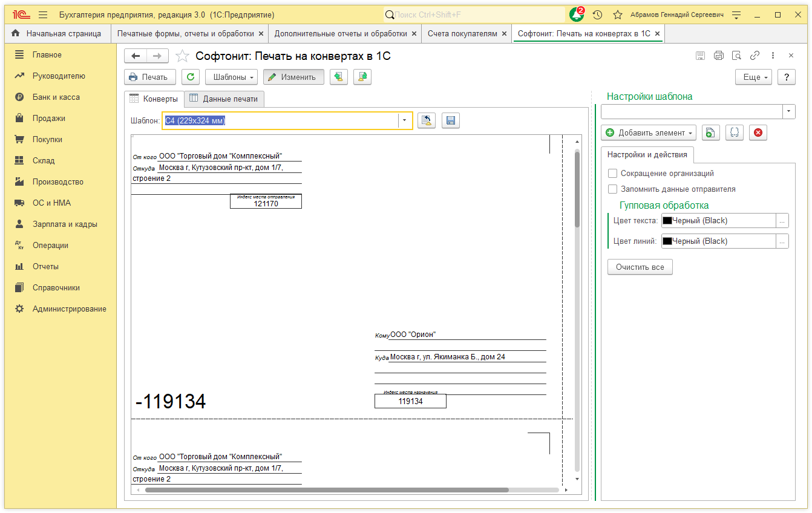This screenshot has height=513, width=812.
Task: Toggle Запомнить данные отправителя checkbox
Action: (x=613, y=189)
